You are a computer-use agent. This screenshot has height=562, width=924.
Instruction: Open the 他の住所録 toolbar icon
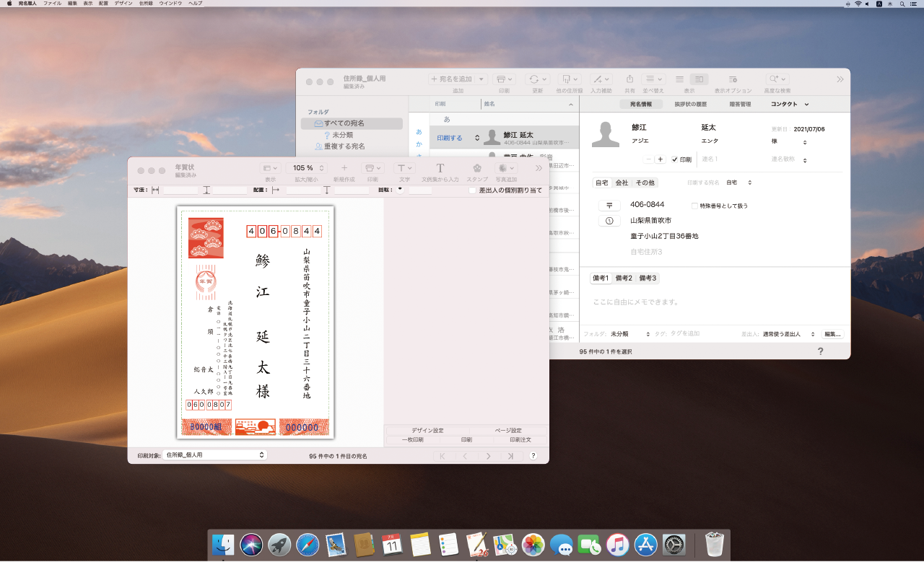pos(570,79)
